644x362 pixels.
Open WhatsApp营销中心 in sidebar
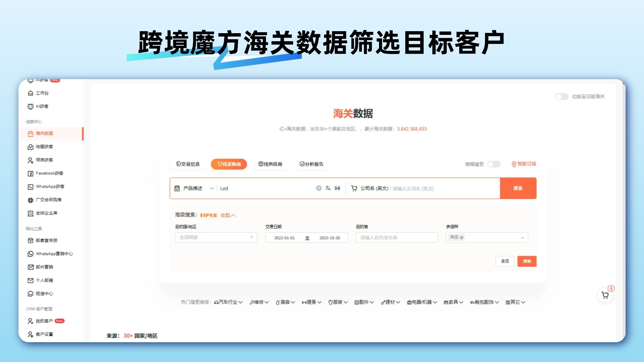pos(54,254)
